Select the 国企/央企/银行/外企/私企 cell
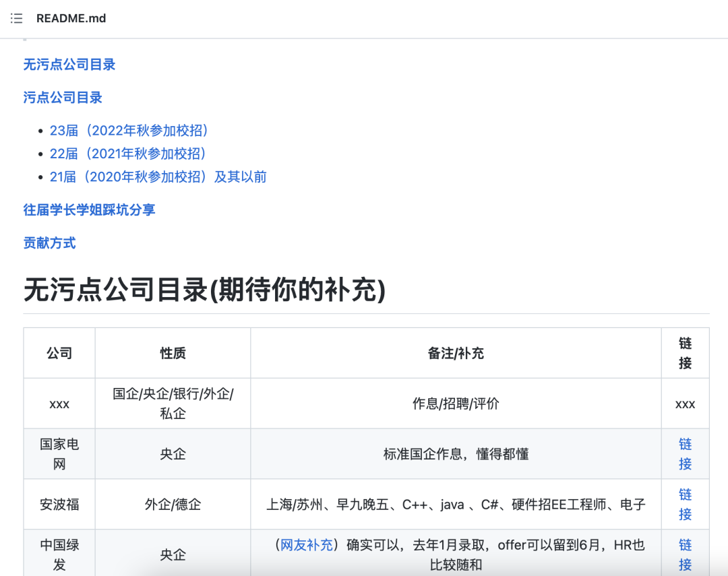Viewport: 728px width, 576px height. click(173, 404)
